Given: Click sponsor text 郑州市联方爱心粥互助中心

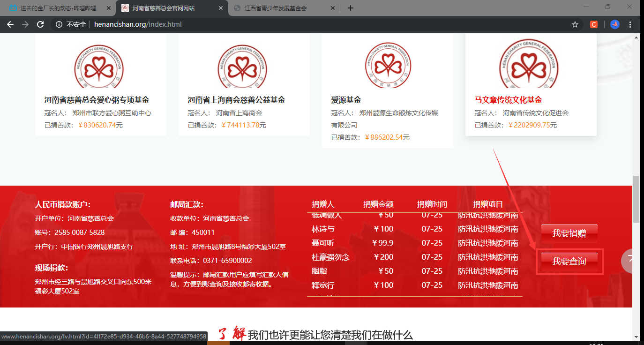Looking at the screenshot, I should click(112, 113).
